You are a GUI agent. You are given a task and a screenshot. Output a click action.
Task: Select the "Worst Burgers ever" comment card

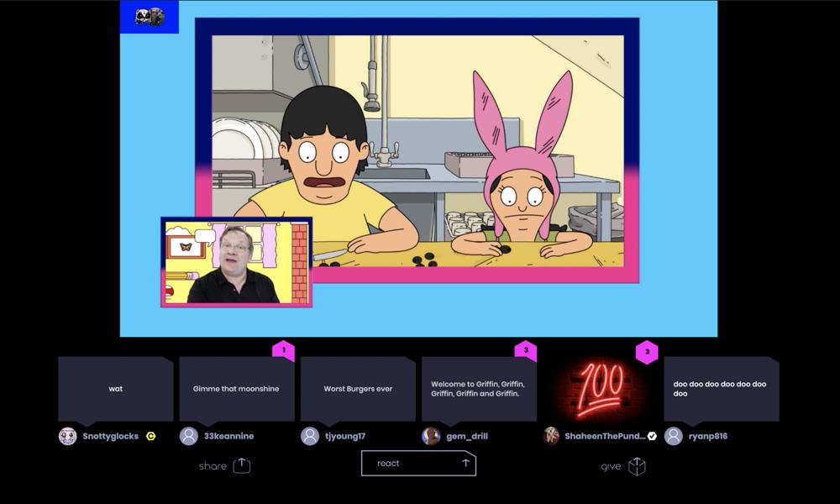point(358,389)
